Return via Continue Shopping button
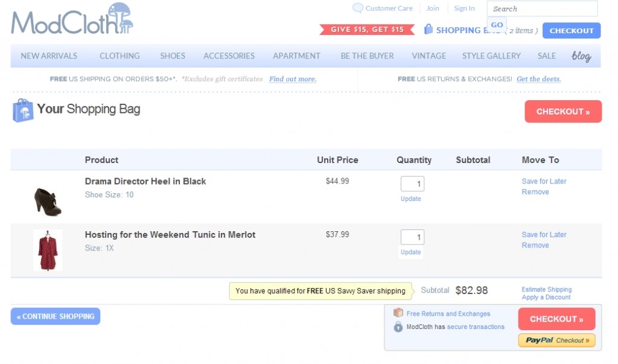This screenshot has width=618, height=364. click(x=56, y=316)
